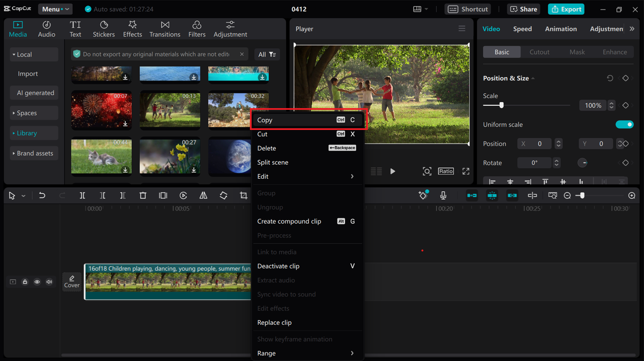Click the trash Delete icon in timeline toolbar
The image size is (644, 361).
coord(143,195)
